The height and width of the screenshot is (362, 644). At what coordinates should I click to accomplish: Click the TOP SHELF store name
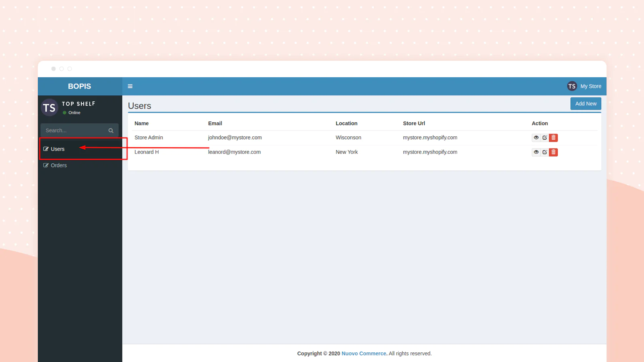click(78, 104)
